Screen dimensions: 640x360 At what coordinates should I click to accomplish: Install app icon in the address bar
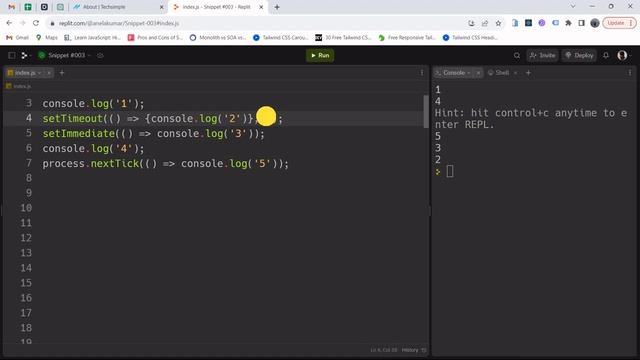coord(471,23)
